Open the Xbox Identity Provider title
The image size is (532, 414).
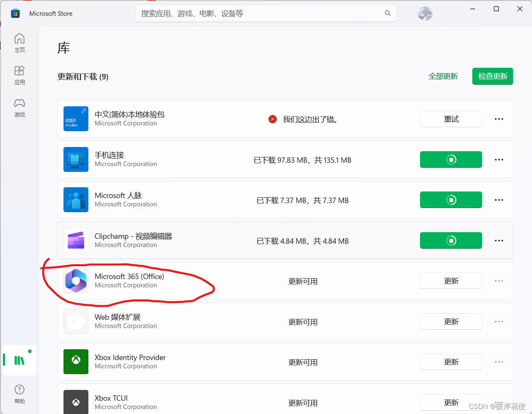pyautogui.click(x=130, y=358)
